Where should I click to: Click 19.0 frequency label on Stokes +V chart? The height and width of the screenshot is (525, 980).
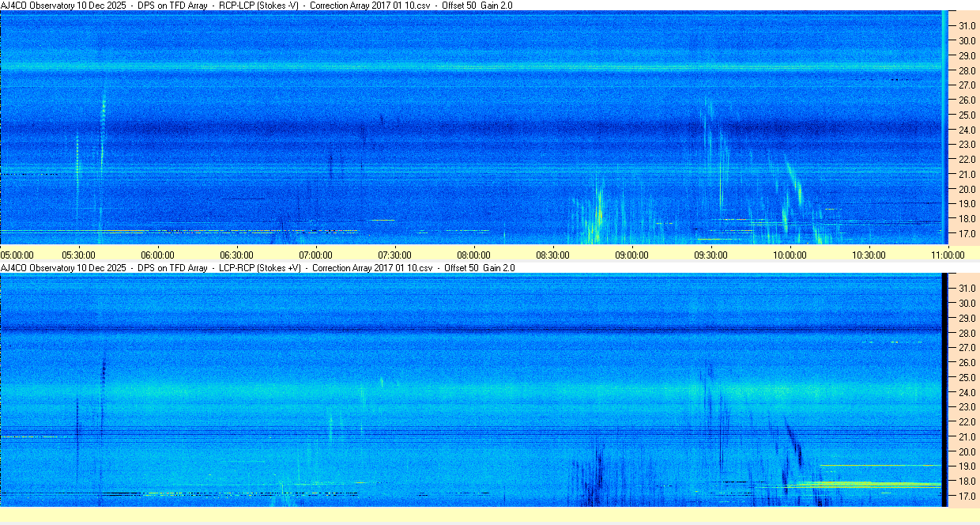[967, 466]
